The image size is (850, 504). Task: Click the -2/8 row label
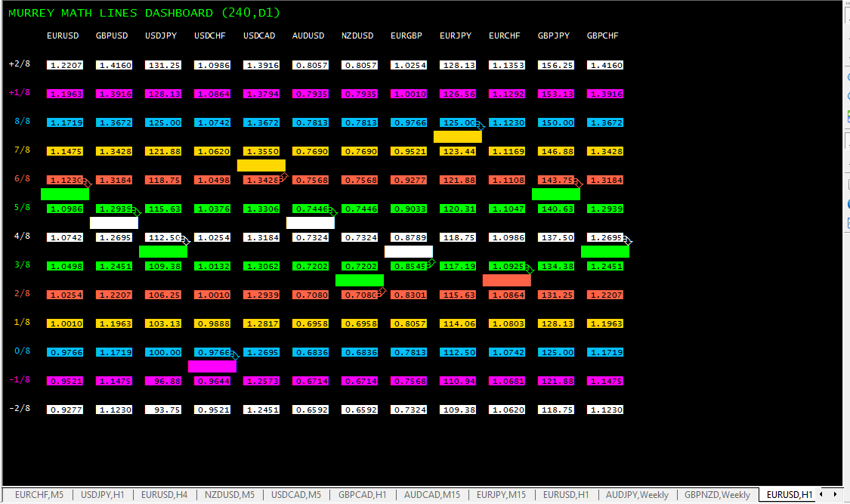coord(20,409)
